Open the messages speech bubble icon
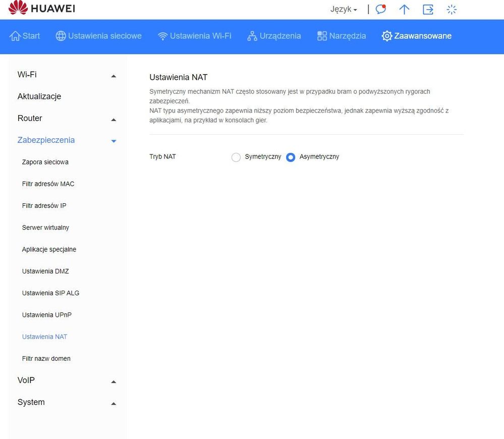The width and height of the screenshot is (504, 439). click(x=381, y=9)
